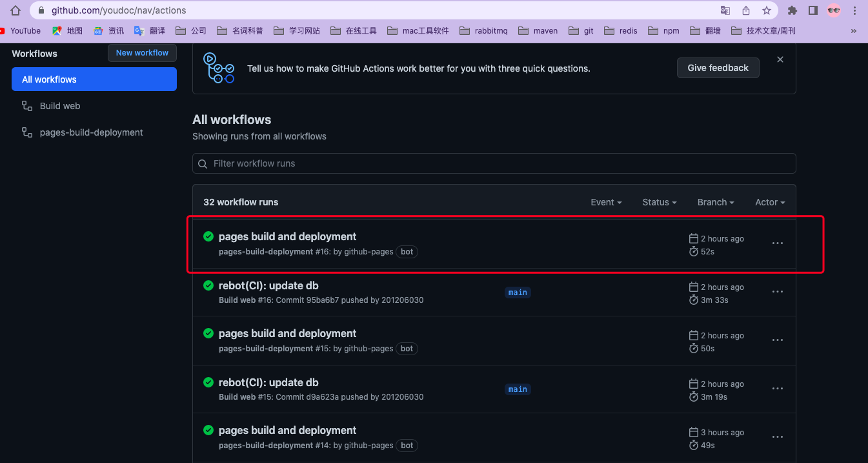Dismiss the feedback banner with X

[780, 59]
